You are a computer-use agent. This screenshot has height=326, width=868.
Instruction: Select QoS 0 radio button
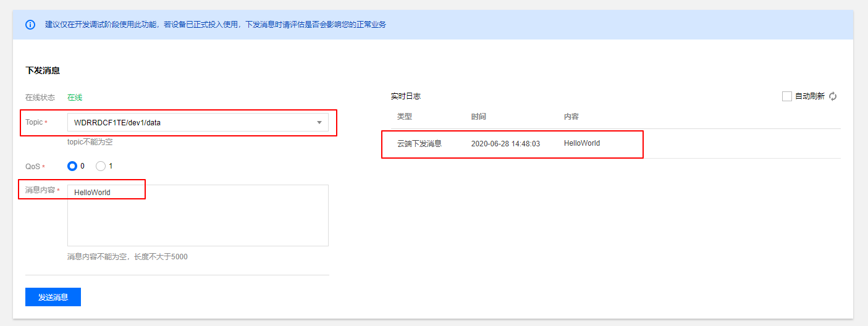tap(72, 166)
